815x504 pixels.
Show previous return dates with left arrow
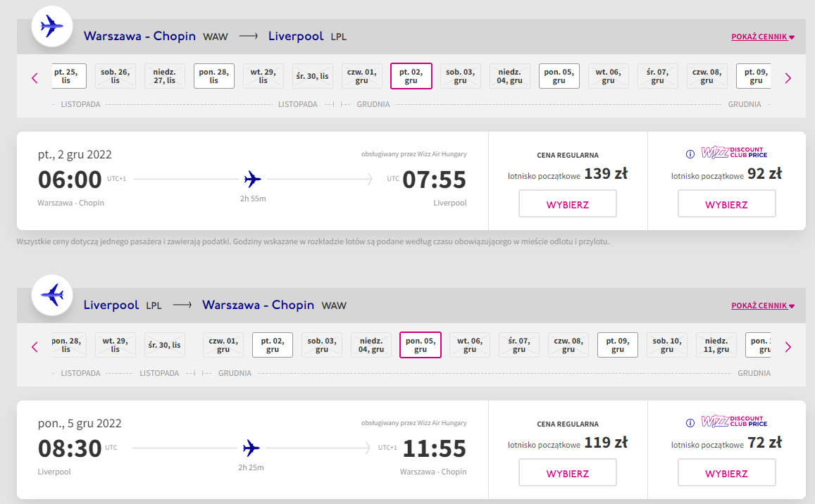[35, 347]
